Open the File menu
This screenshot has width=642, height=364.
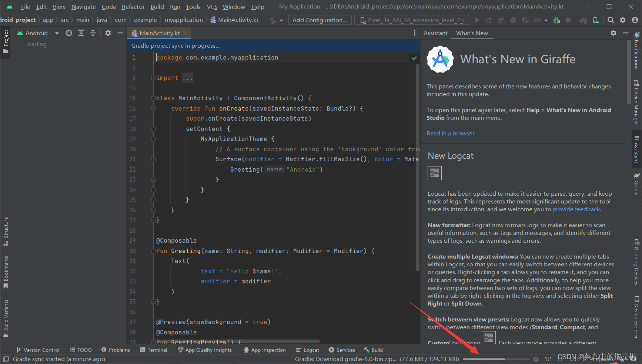pyautogui.click(x=26, y=7)
